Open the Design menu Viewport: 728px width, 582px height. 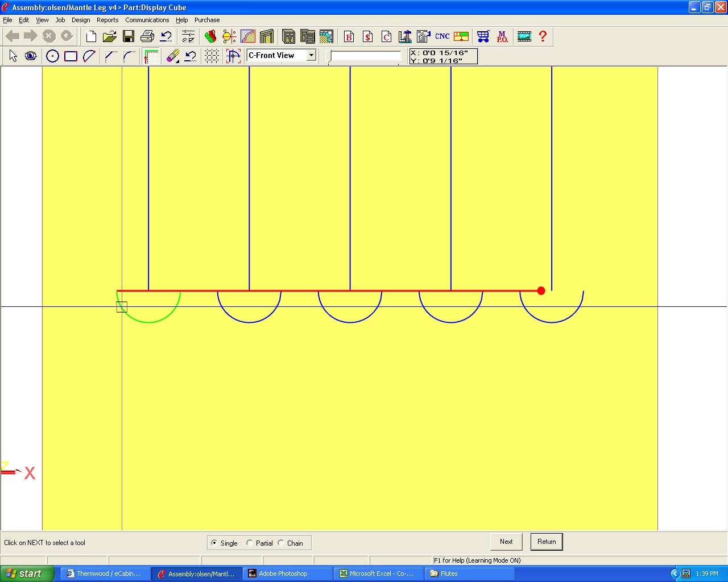click(81, 20)
